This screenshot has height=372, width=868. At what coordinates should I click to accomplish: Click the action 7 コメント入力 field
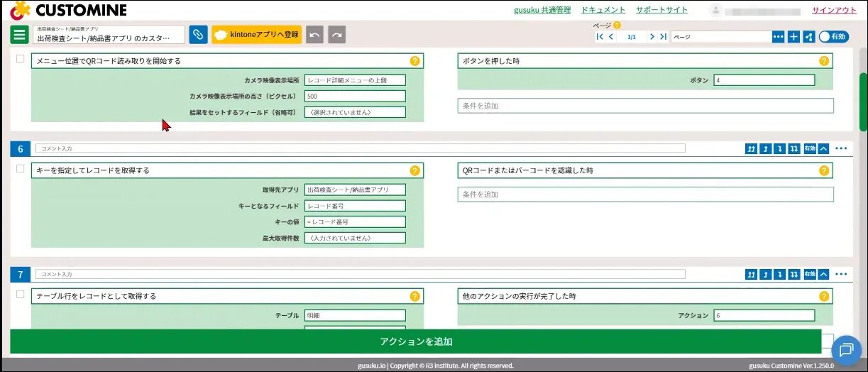click(x=361, y=274)
